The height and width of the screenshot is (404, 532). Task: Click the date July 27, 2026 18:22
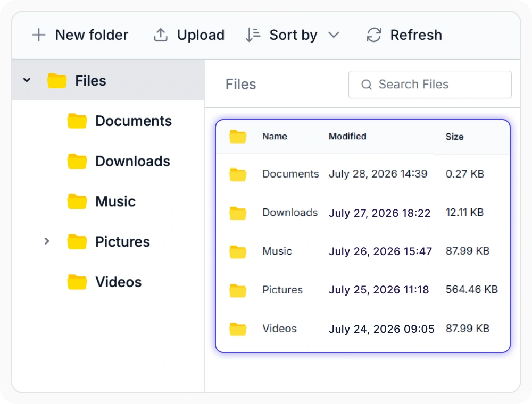[380, 213]
